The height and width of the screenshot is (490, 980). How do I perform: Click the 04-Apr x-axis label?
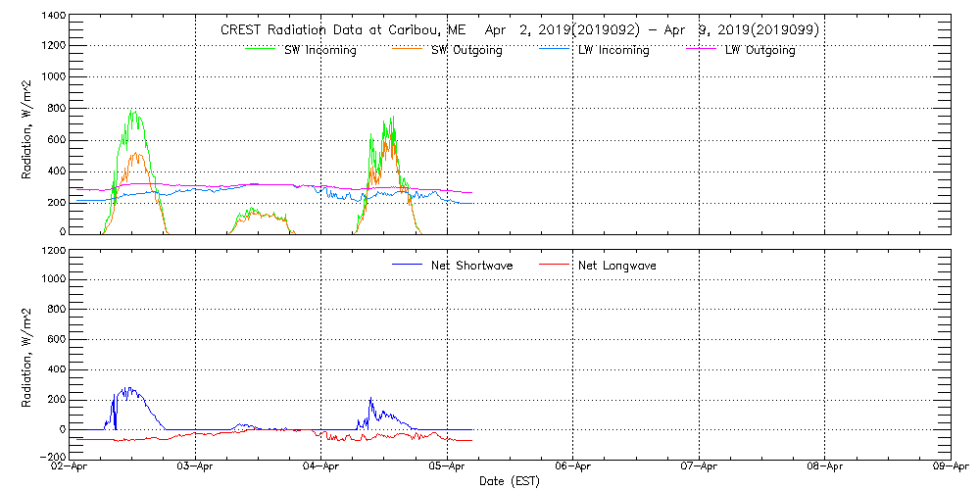click(x=321, y=467)
